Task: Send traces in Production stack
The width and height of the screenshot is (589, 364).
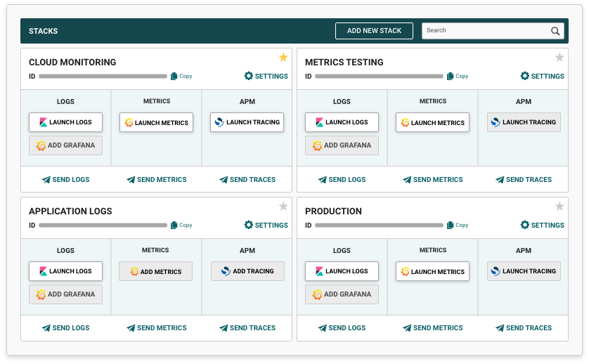Action: point(523,328)
